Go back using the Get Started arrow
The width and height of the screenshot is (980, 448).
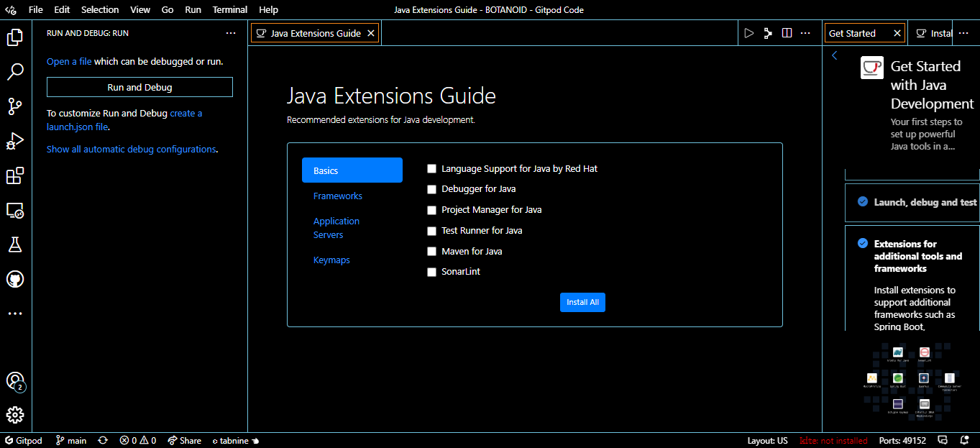pyautogui.click(x=834, y=55)
